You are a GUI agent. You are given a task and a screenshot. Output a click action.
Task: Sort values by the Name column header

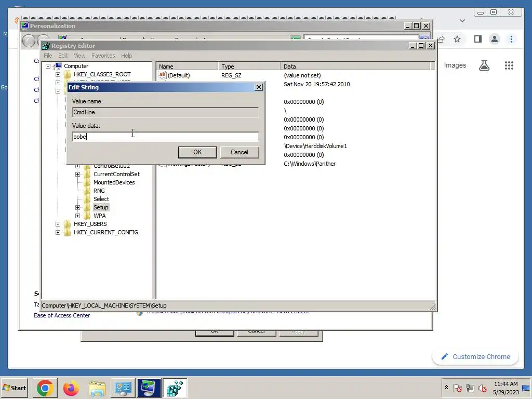click(187, 66)
